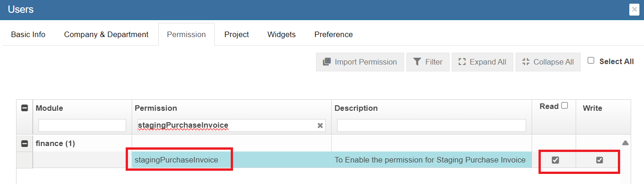This screenshot has width=644, height=184.
Task: Collapse all groups via header minus icon
Action: tap(25, 108)
